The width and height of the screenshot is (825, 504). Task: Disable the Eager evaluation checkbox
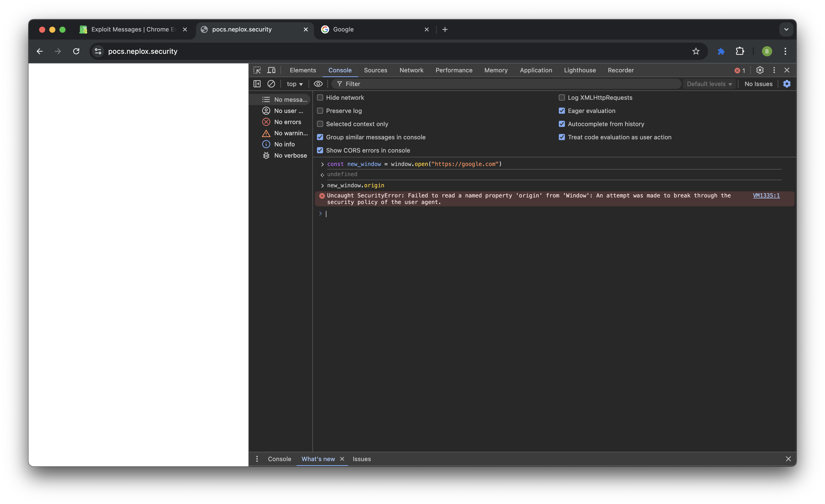point(562,111)
